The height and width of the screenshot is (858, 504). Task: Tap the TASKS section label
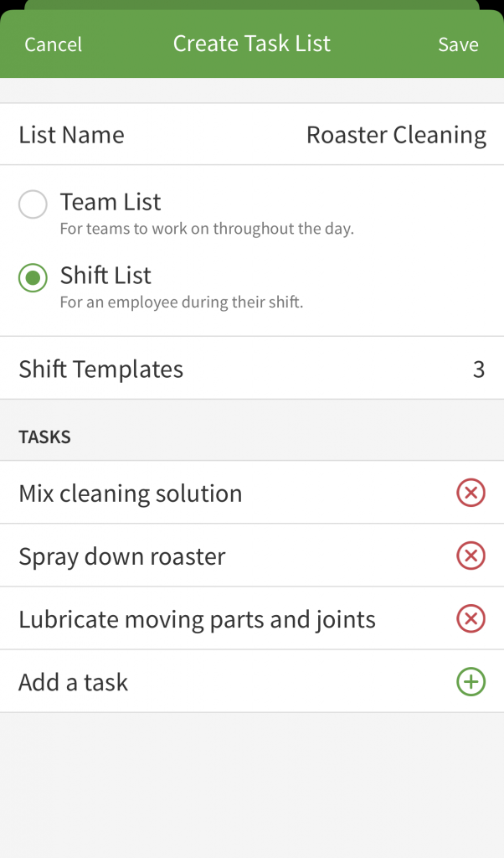pyautogui.click(x=44, y=436)
